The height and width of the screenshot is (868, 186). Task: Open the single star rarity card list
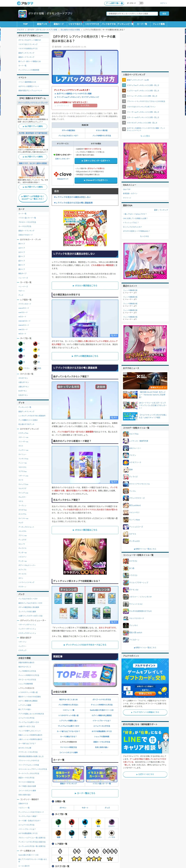coord(60,859)
